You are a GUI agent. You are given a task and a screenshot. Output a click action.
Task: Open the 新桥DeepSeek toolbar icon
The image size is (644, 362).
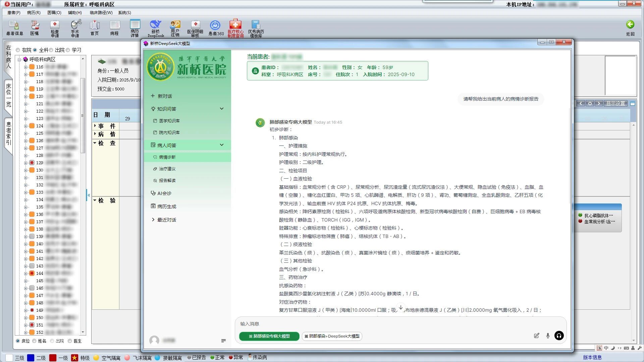[156, 28]
